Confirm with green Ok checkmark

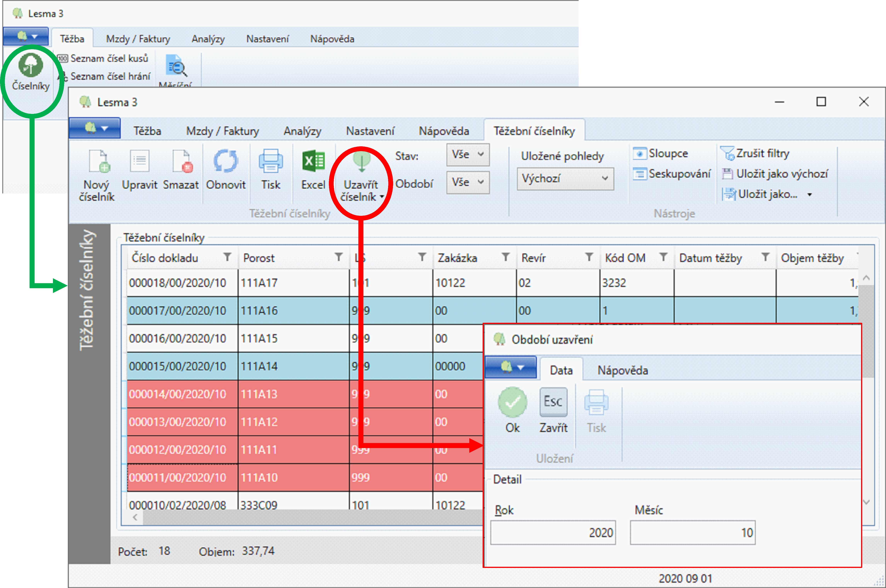(x=512, y=402)
